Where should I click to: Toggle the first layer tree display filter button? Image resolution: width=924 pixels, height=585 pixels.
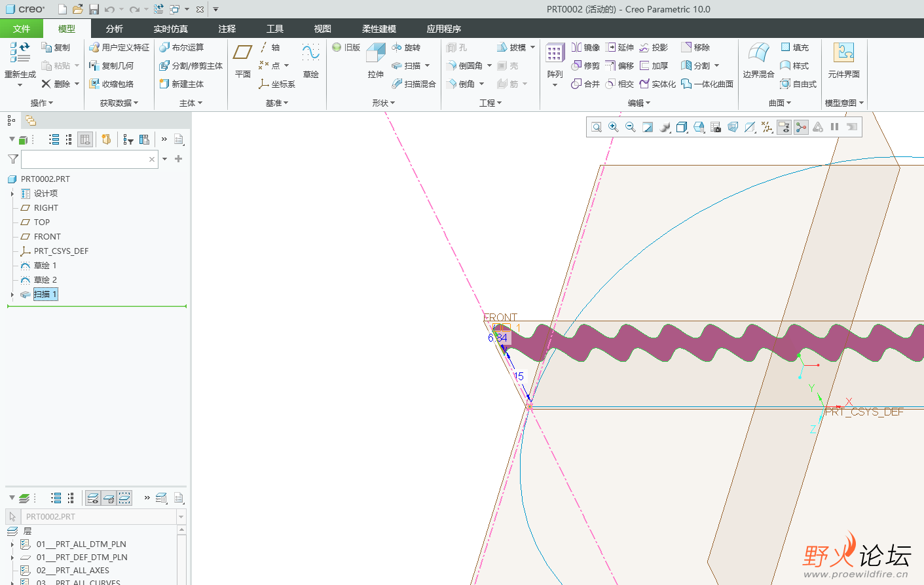(93, 498)
